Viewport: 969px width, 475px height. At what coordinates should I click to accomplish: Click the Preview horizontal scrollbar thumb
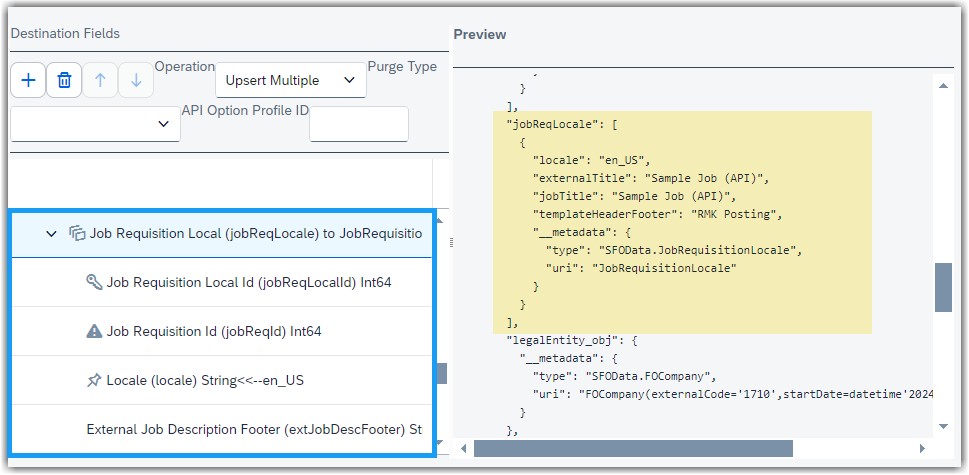tap(633, 448)
